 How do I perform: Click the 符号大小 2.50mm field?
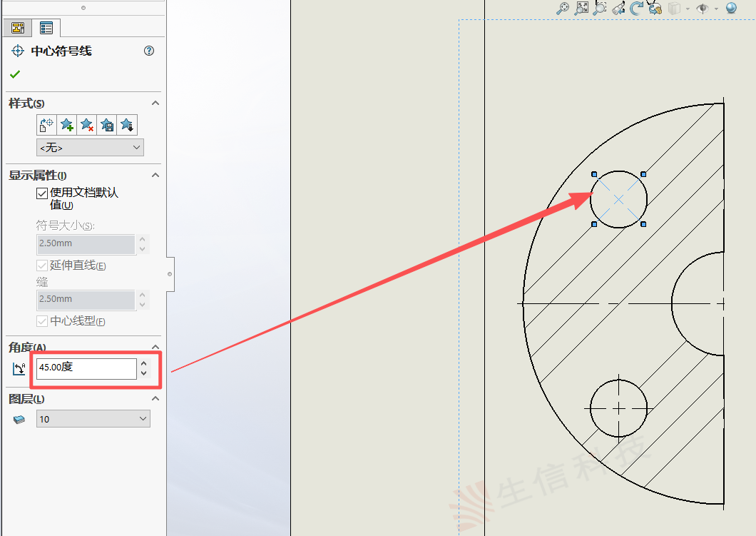(86, 243)
